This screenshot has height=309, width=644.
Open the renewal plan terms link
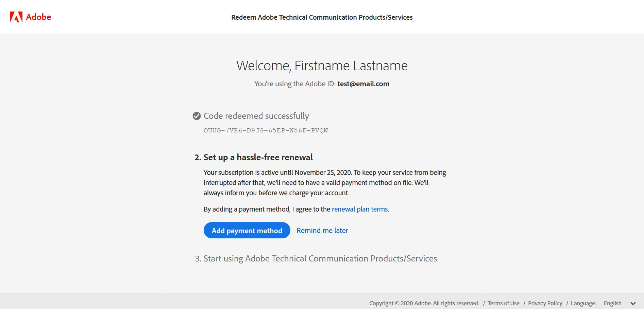point(360,209)
